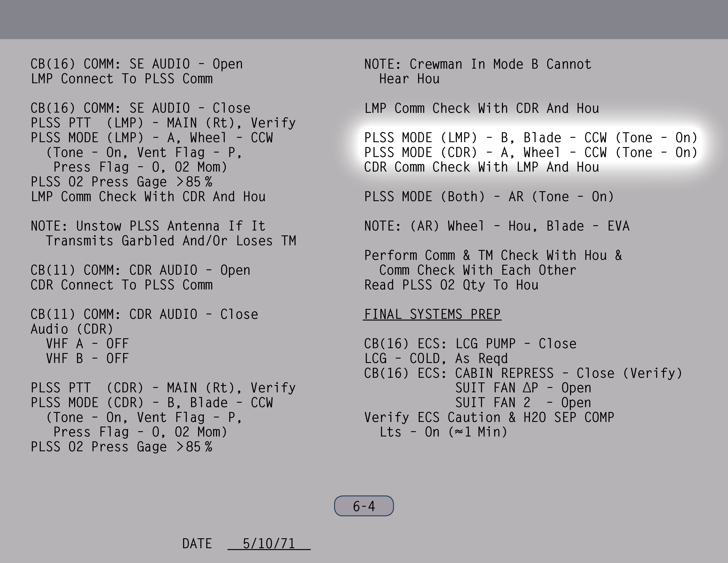728x563 pixels.
Task: Click the CB(16) COMM: SE AUDIO - Close line
Action: coord(140,108)
